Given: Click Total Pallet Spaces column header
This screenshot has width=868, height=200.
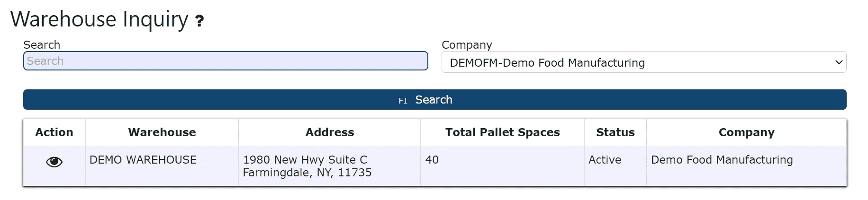Looking at the screenshot, I should [503, 132].
